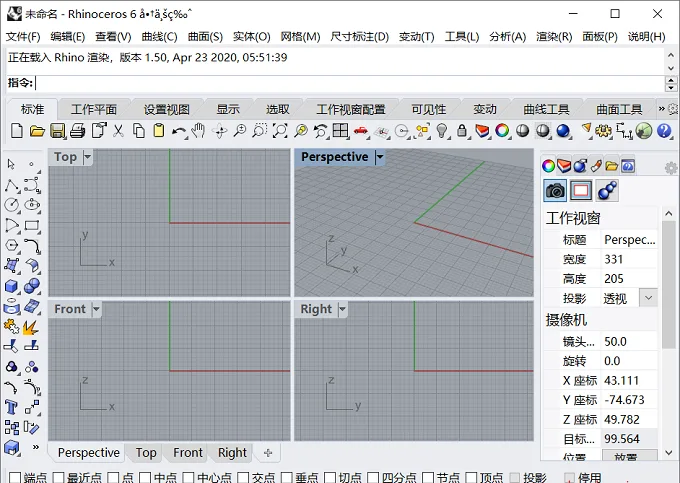
Task: Open the 曲面(S) menu
Action: [205, 37]
